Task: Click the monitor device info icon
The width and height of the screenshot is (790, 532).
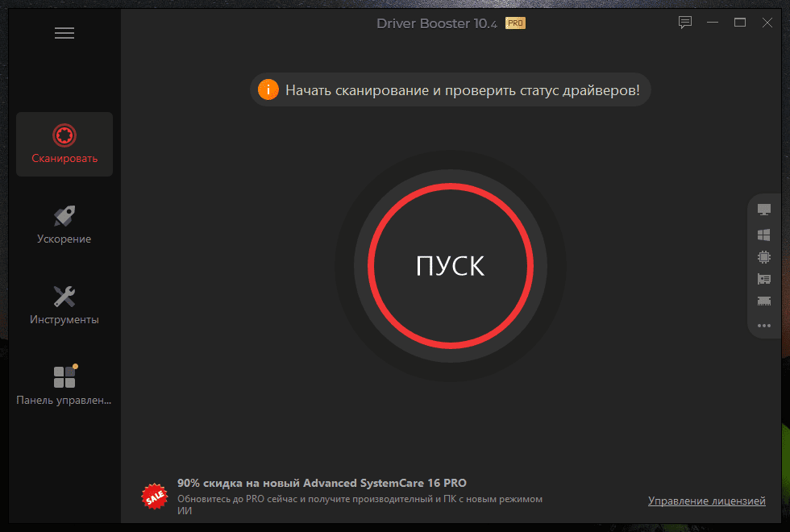Action: pyautogui.click(x=764, y=210)
